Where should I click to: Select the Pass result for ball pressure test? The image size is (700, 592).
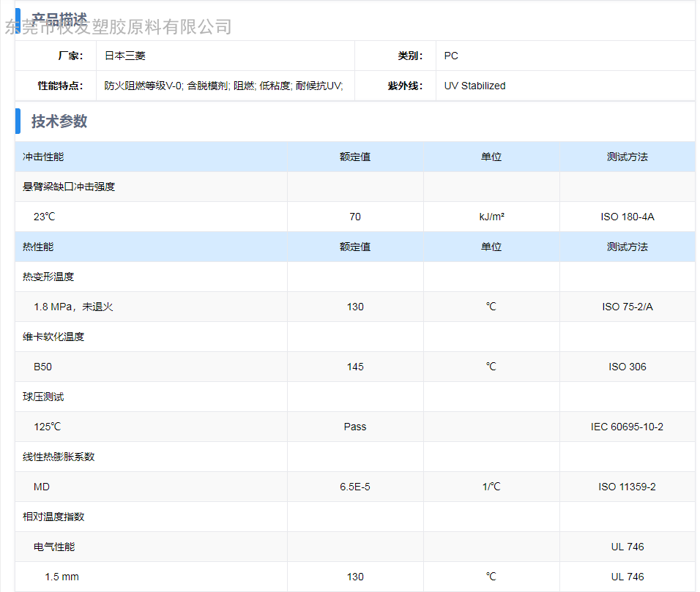[x=355, y=427]
